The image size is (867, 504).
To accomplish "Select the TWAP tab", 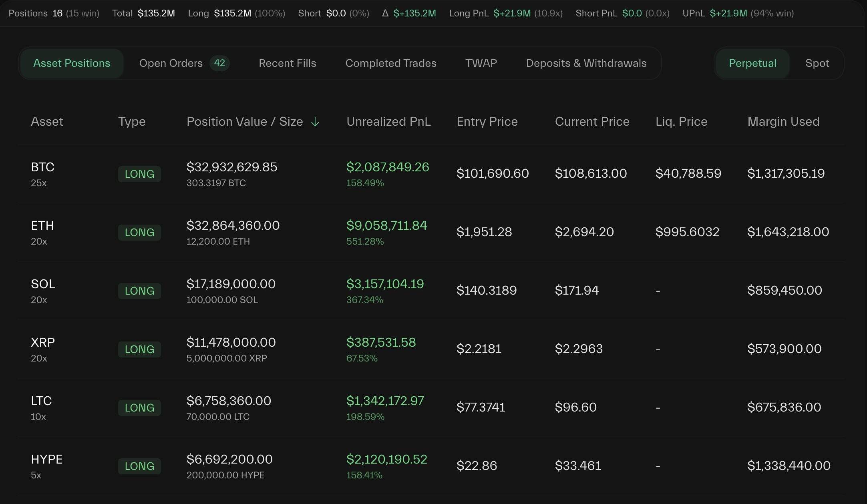I will pos(481,63).
